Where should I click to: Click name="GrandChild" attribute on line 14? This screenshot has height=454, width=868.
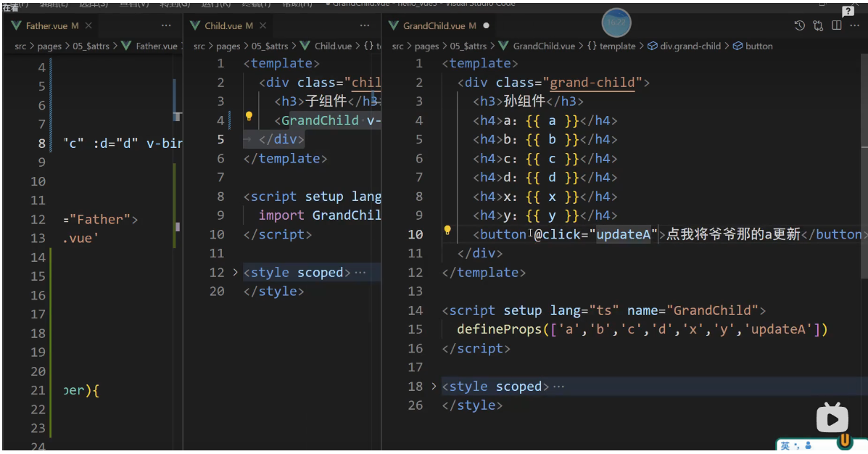[x=693, y=310]
